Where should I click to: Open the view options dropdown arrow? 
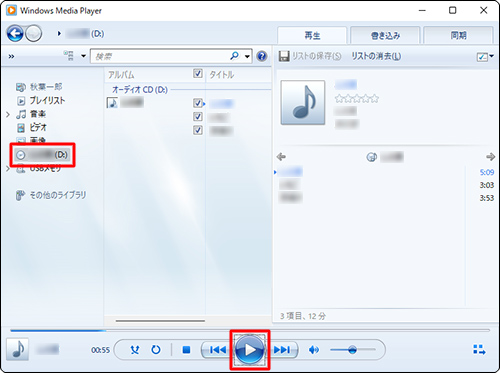tap(84, 56)
